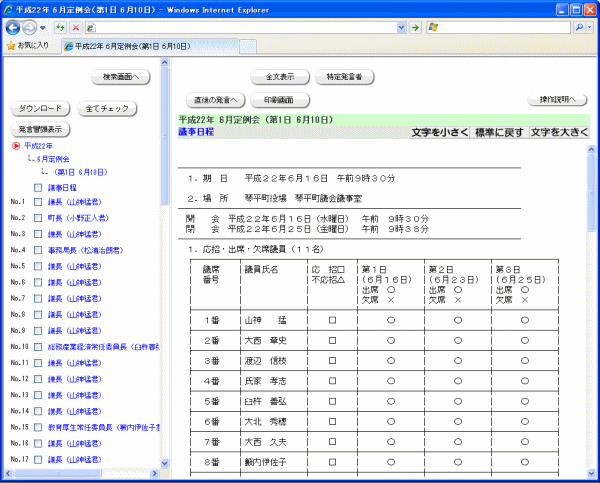Click 標準に戻す to reset text size

click(x=499, y=132)
